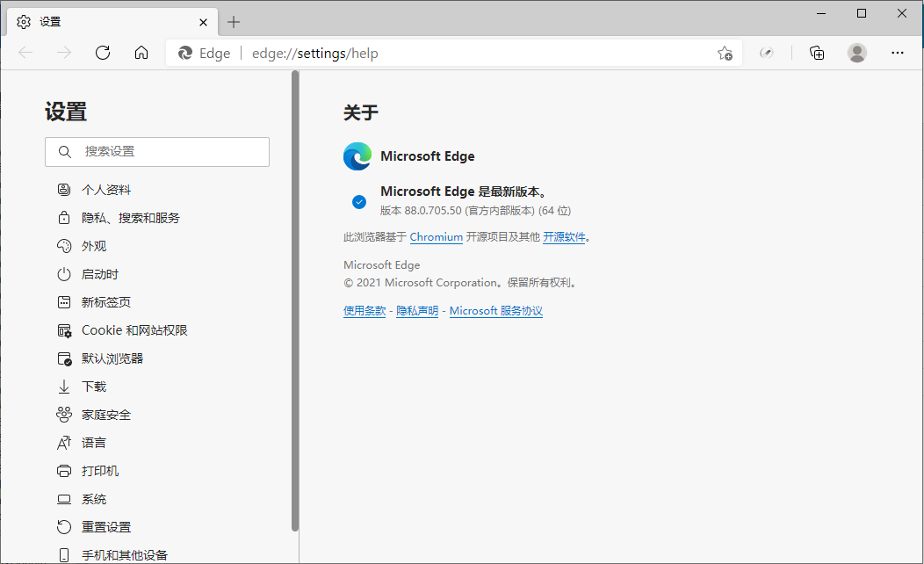The width and height of the screenshot is (924, 564).
Task: Click the printer icon beside 打印机
Action: (x=63, y=471)
